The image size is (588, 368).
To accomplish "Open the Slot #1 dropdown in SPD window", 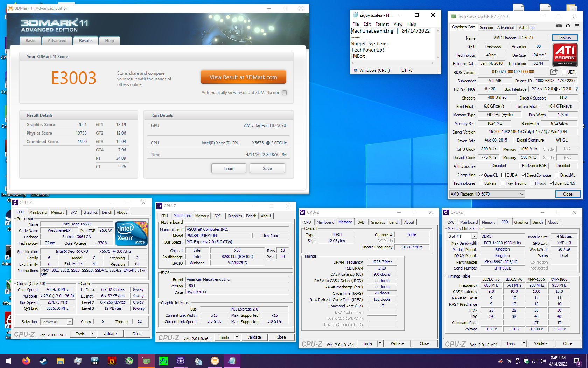I will 462,236.
